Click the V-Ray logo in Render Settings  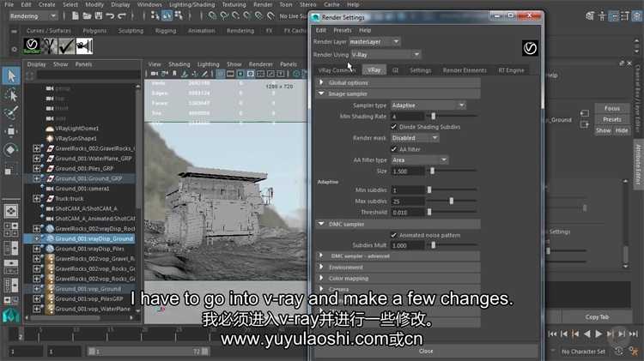click(x=530, y=47)
